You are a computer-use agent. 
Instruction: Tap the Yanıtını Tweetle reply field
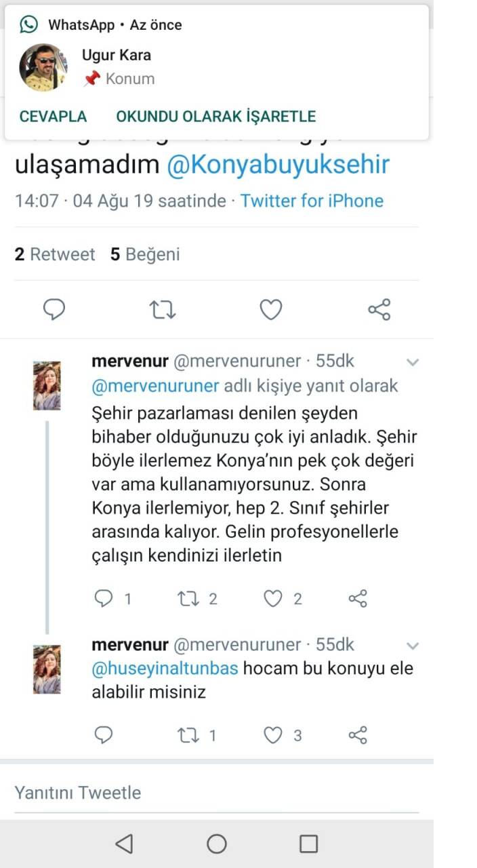[203, 792]
